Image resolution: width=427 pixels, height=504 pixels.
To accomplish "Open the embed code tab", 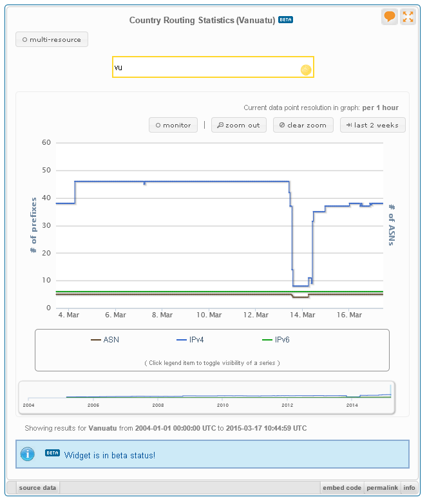I will 342,488.
